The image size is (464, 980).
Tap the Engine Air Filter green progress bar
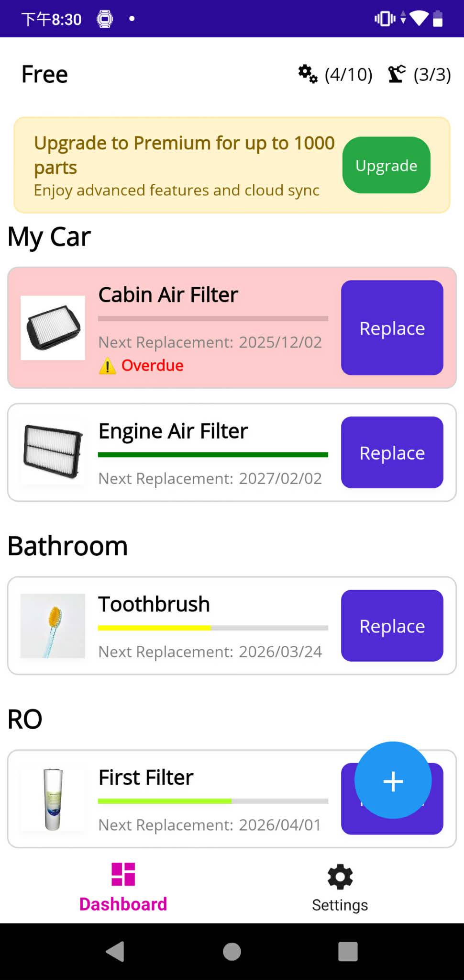213,455
